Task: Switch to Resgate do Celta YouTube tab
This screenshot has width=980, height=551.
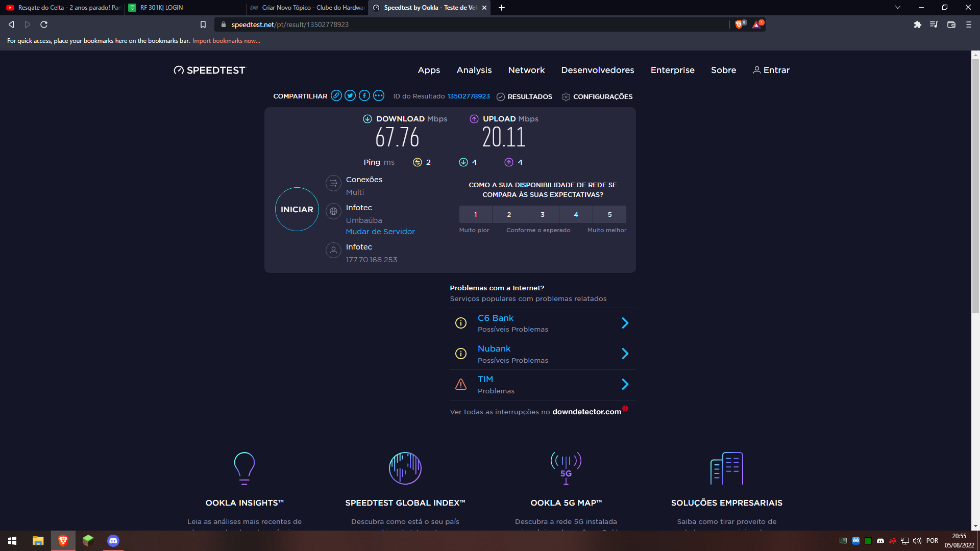Action: (x=62, y=8)
